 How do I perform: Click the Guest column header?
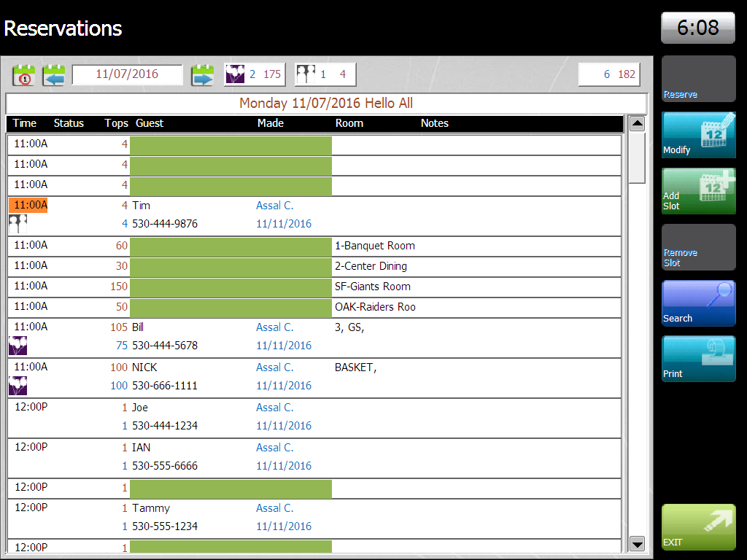(x=149, y=123)
